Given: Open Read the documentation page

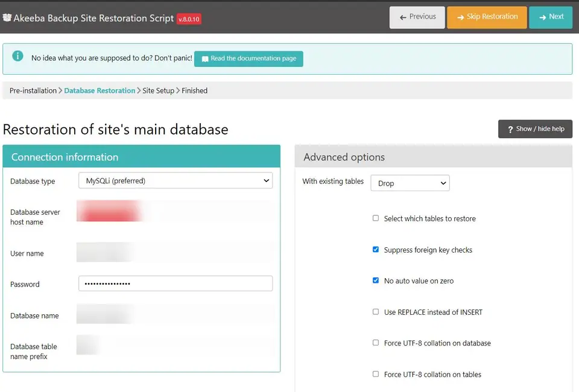Looking at the screenshot, I should point(248,58).
